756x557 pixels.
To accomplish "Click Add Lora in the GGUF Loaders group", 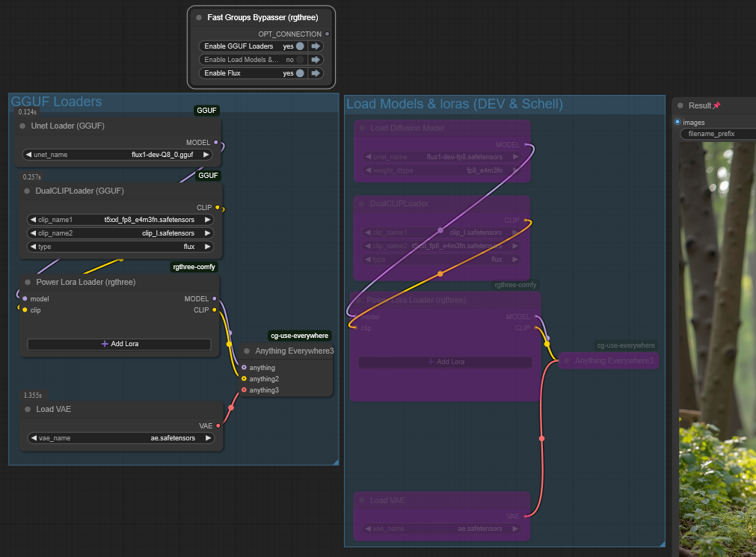I will tap(120, 344).
